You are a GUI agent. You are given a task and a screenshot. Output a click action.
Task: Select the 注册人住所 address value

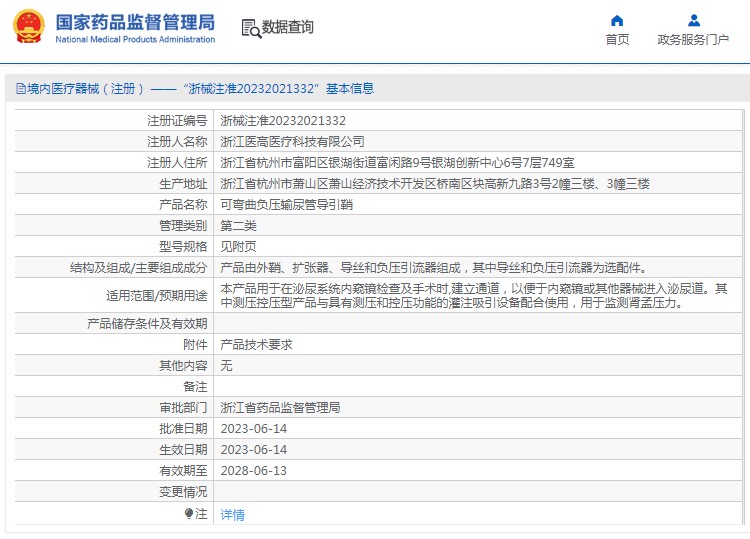pos(397,163)
